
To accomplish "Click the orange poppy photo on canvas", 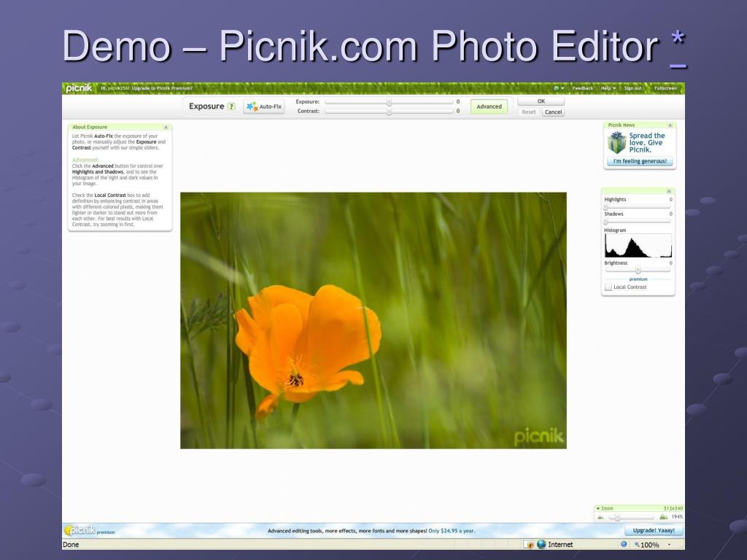I will [x=373, y=321].
